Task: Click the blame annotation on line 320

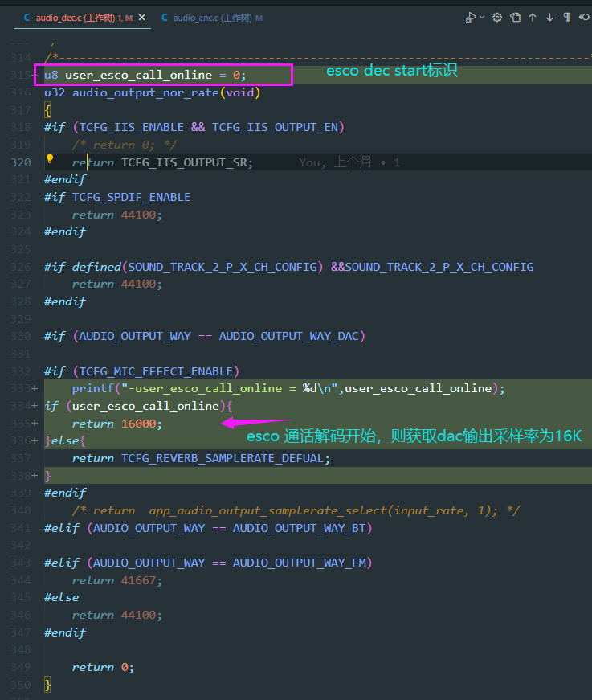Action: 349,162
